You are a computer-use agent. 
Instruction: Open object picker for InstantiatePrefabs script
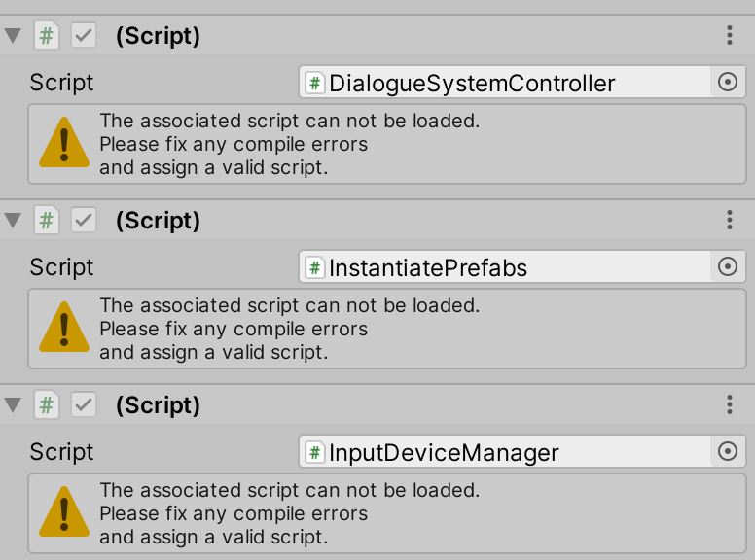(728, 267)
